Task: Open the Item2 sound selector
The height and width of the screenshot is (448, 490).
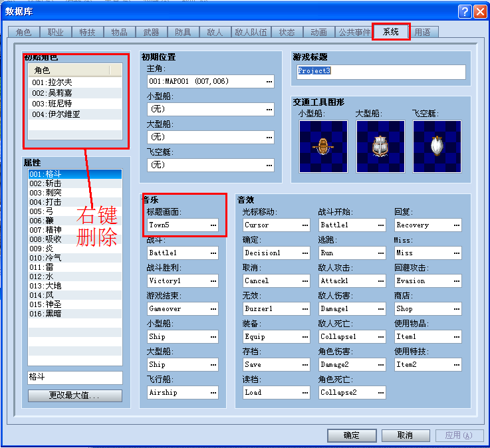Action: pyautogui.click(x=428, y=365)
